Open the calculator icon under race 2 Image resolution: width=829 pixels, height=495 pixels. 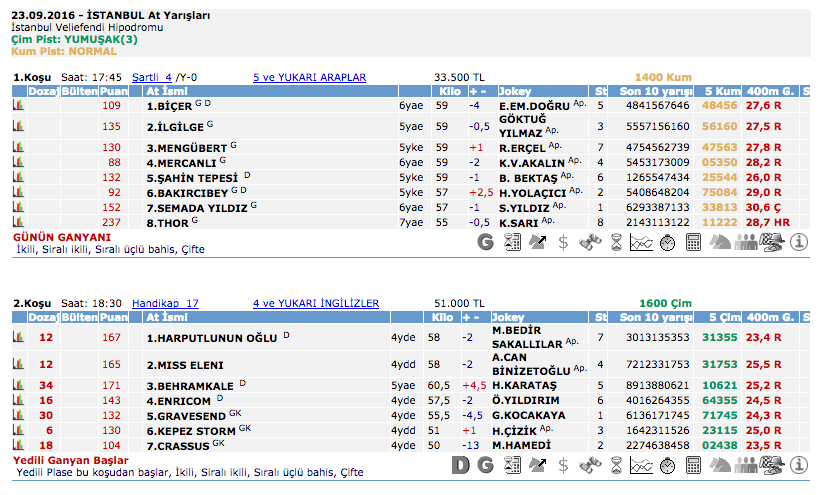point(694,465)
